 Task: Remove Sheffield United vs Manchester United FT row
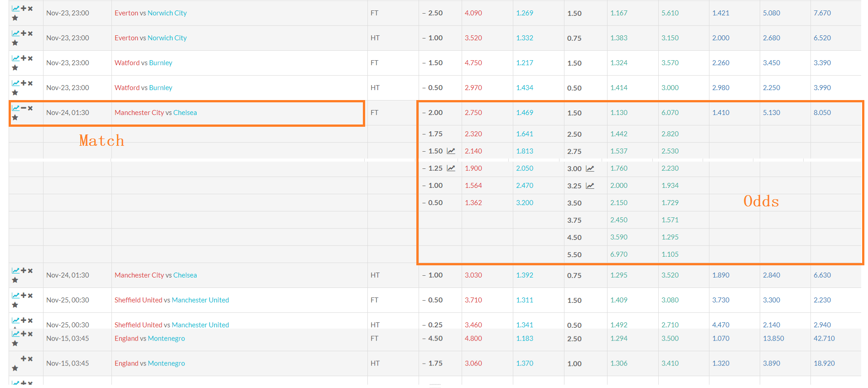coord(30,296)
